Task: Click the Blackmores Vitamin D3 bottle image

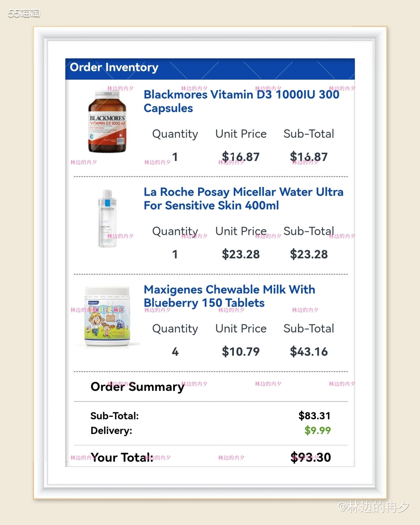Action: pos(107,122)
